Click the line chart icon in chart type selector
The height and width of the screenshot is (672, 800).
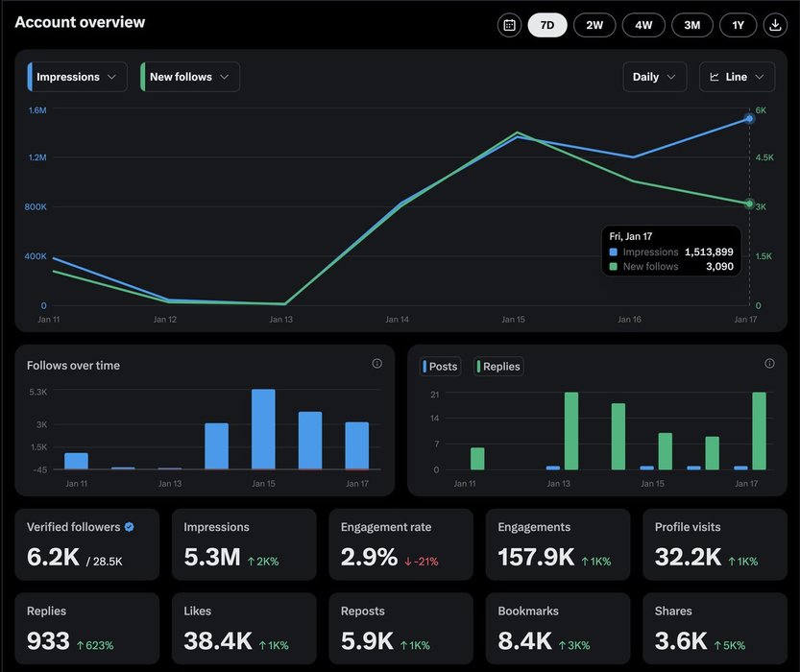[715, 77]
